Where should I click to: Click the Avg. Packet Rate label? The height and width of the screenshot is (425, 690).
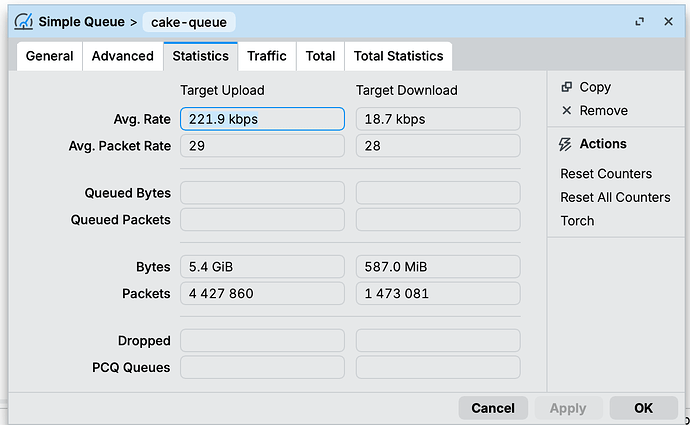[120, 146]
